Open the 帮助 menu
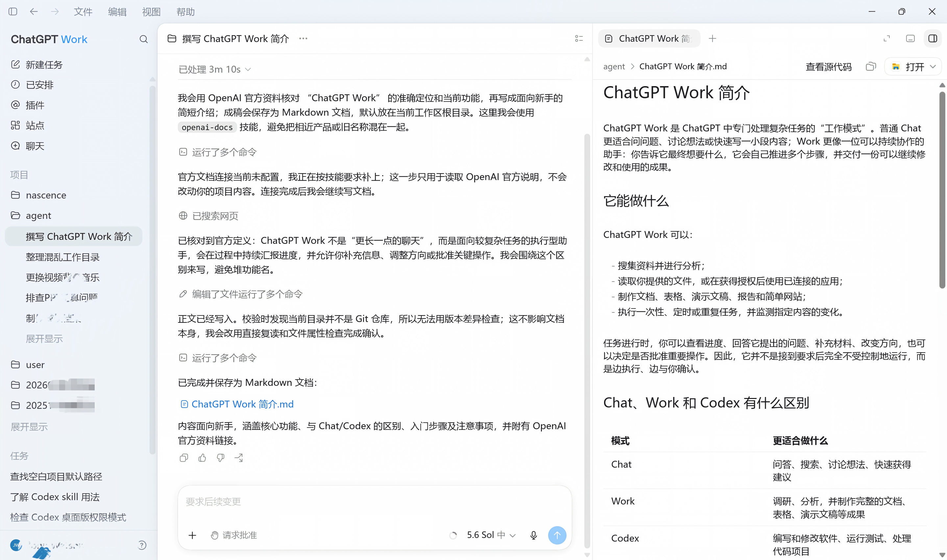 [x=185, y=12]
